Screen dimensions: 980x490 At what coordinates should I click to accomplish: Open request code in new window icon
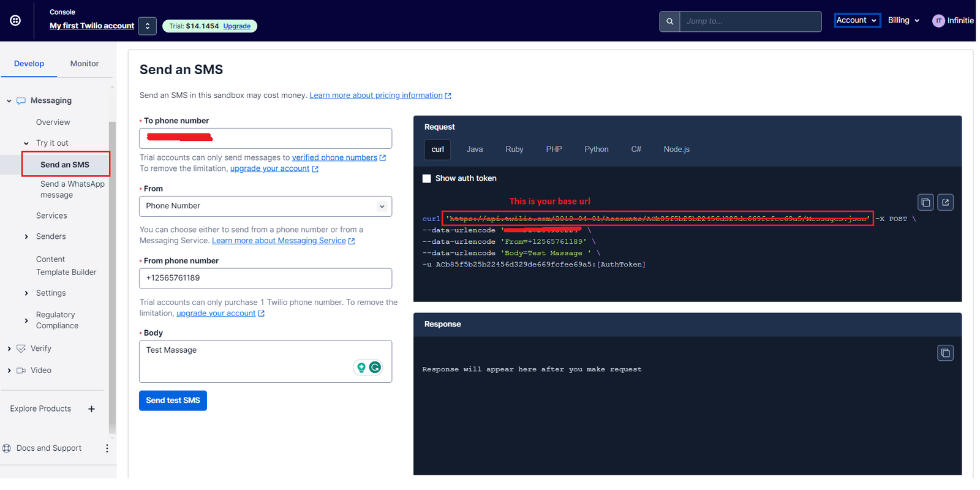point(945,202)
